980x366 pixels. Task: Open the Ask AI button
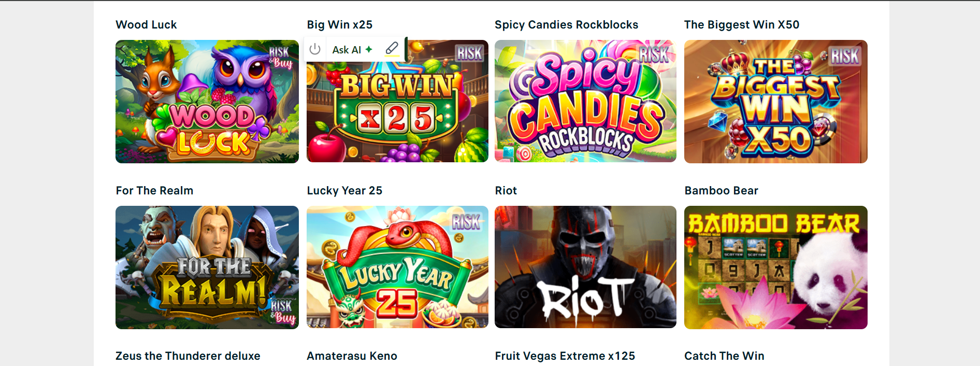(352, 50)
